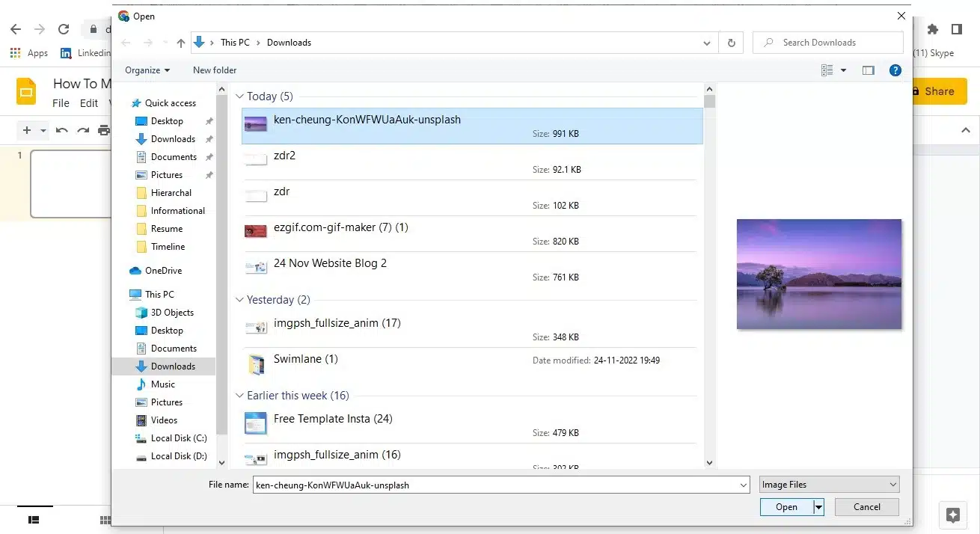
Task: Open the address bar history dropdown
Action: point(707,43)
